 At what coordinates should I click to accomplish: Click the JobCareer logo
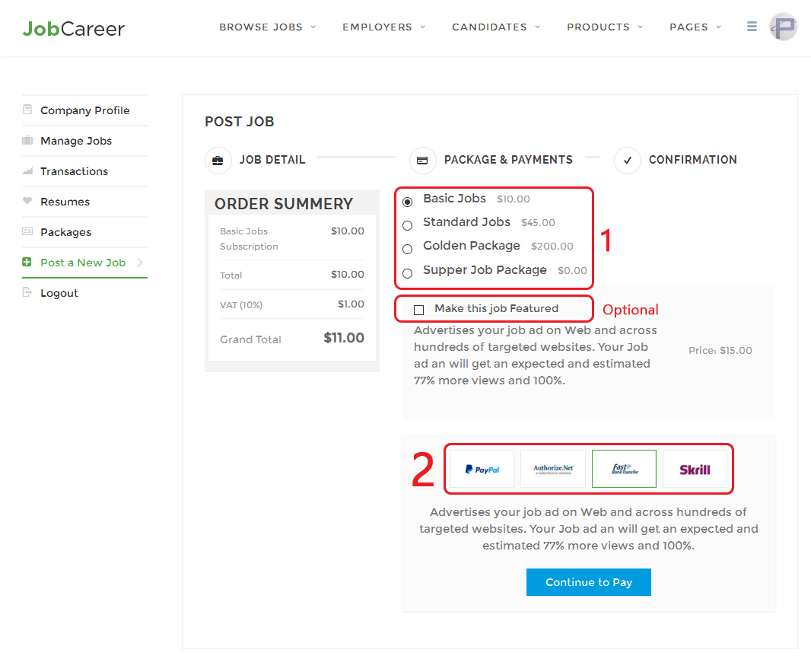(74, 29)
